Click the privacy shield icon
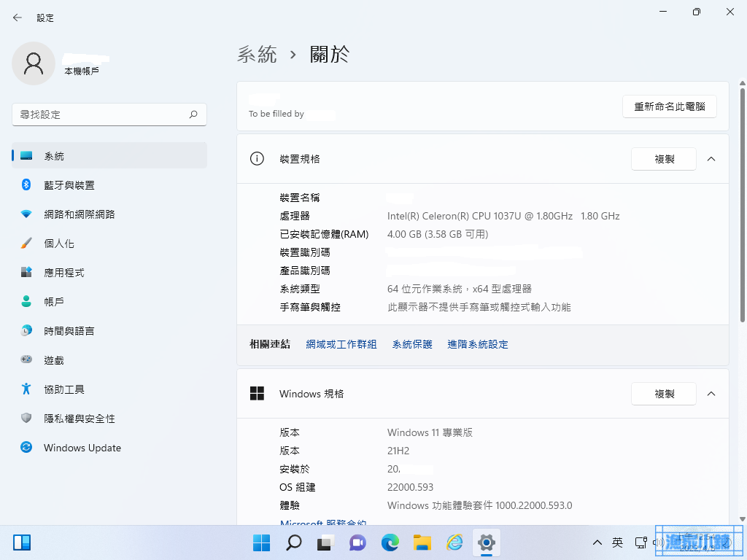Screen dimensions: 747x560 point(26,418)
